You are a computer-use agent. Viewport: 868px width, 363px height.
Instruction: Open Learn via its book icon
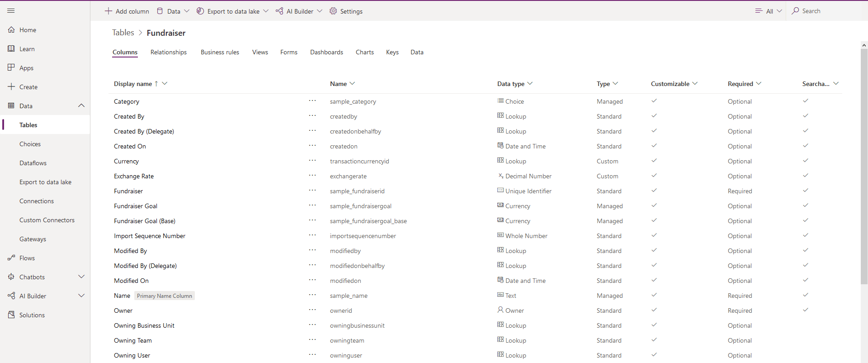[x=11, y=49]
